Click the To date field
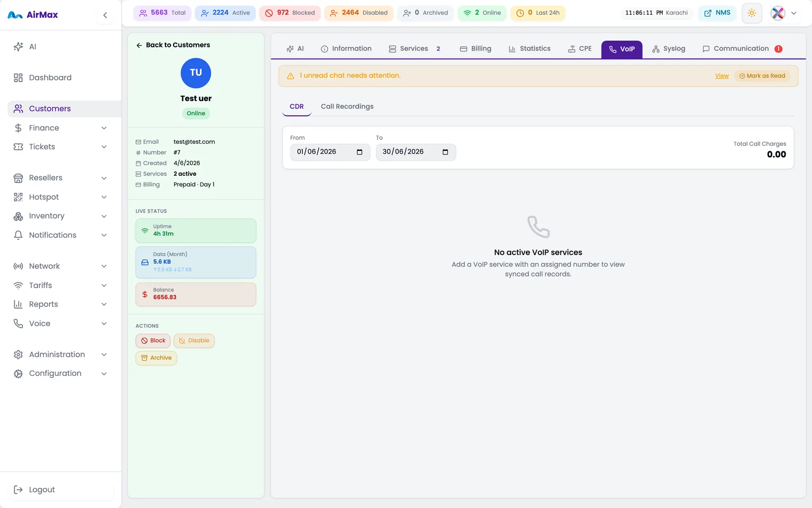The width and height of the screenshot is (812, 508). tap(416, 152)
